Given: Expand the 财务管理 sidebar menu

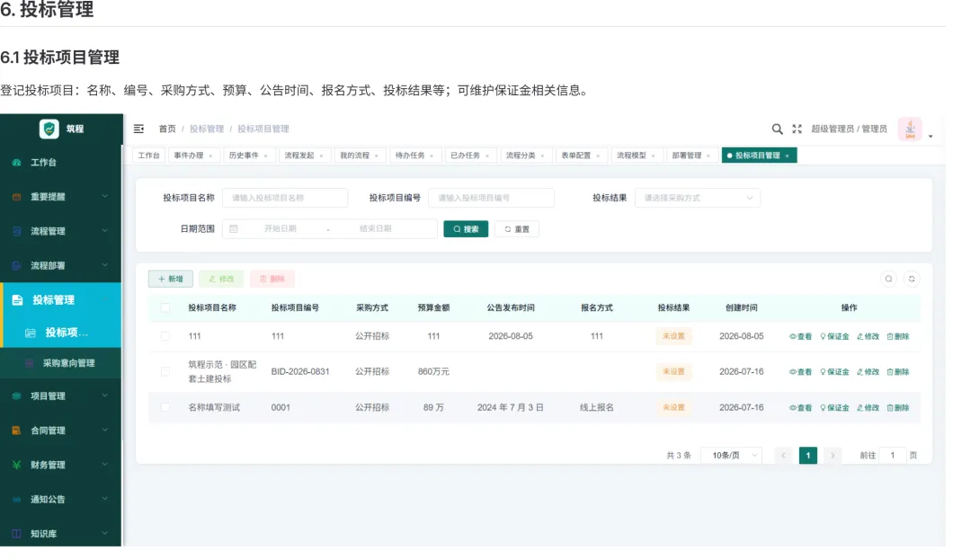Looking at the screenshot, I should [61, 465].
